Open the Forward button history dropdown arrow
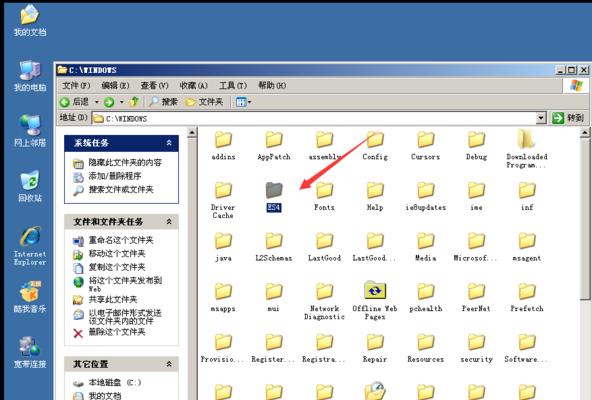 tap(122, 102)
